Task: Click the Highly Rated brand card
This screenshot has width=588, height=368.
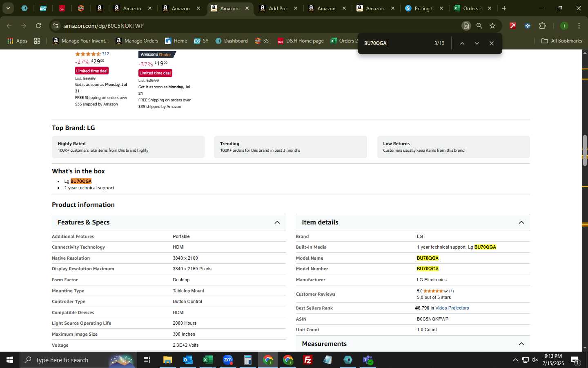Action: pyautogui.click(x=128, y=147)
